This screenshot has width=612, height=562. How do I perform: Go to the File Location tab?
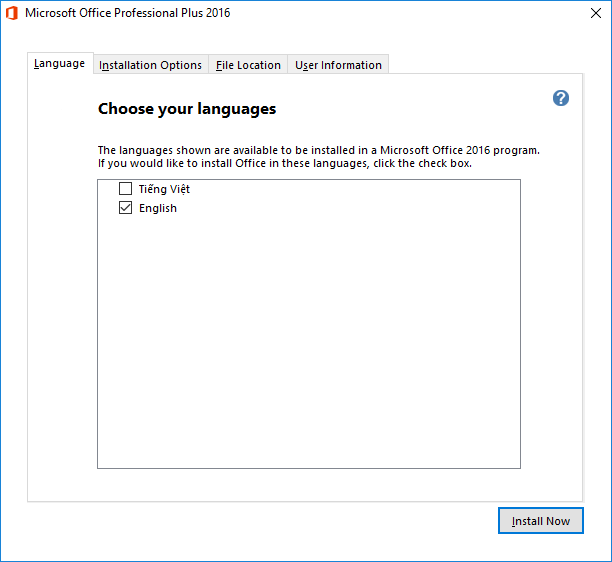tap(248, 65)
